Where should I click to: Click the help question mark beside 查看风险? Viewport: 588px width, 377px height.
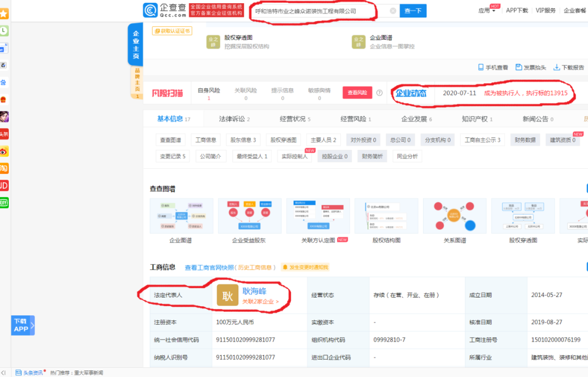(x=379, y=93)
